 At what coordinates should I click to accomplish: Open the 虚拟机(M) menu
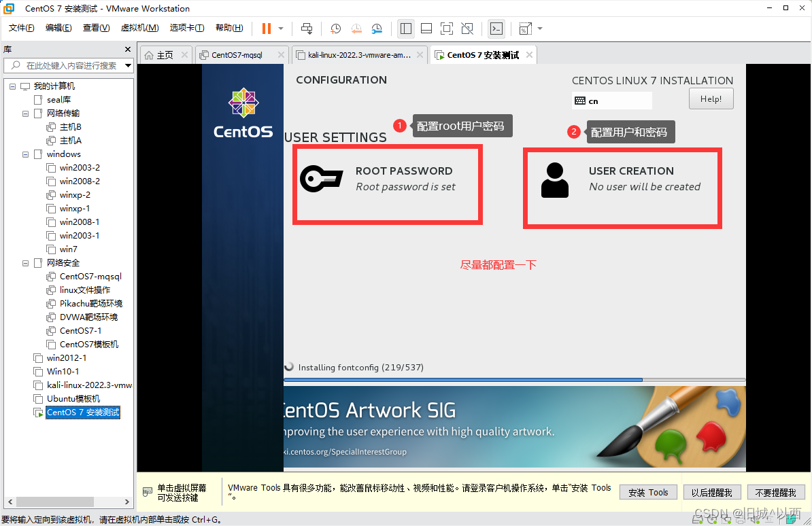139,28
